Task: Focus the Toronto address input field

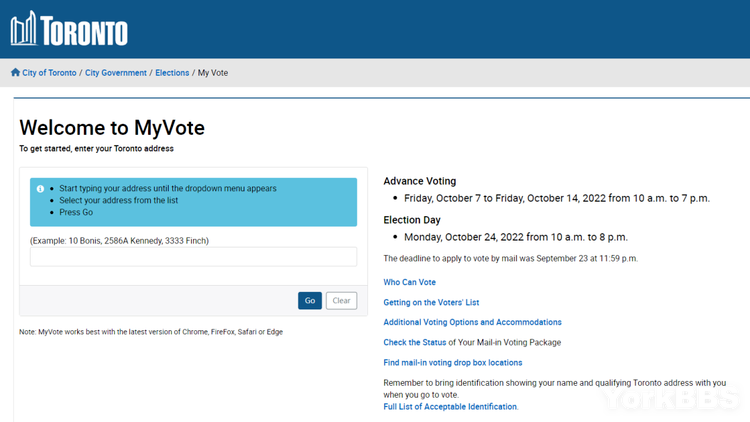Action: [193, 257]
